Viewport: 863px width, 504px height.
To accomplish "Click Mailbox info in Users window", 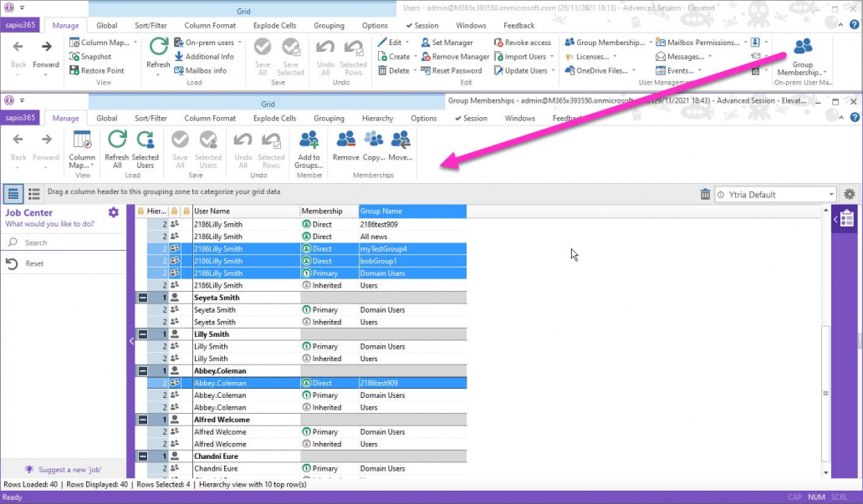I will [201, 70].
